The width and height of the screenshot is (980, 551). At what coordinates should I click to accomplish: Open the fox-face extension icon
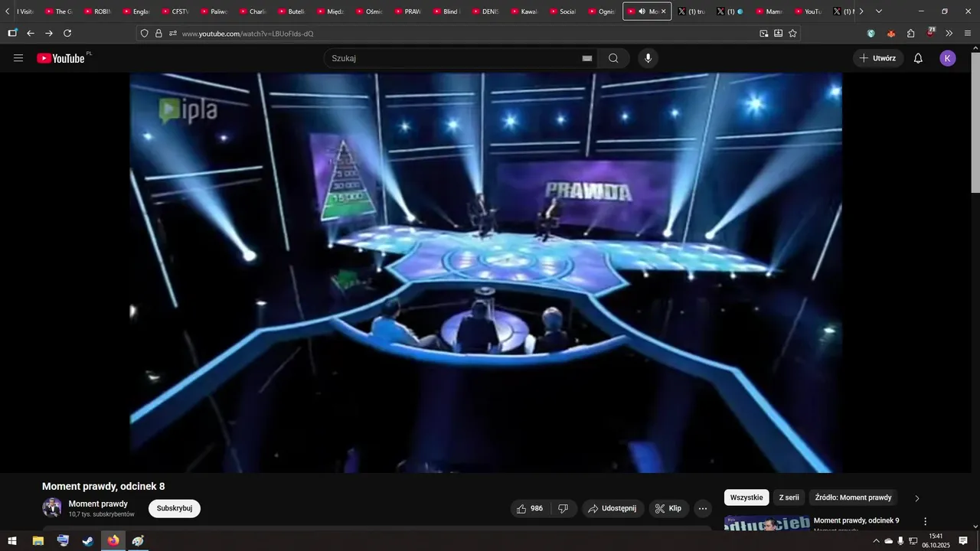click(891, 34)
